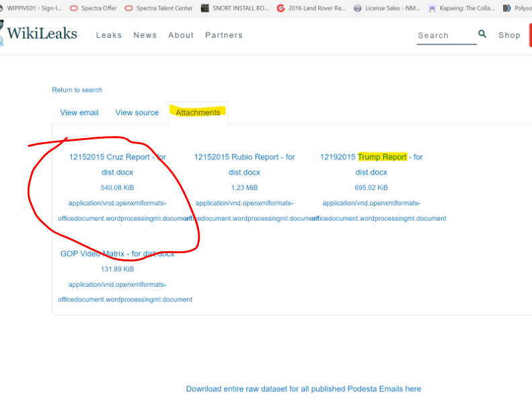Open the Cruz Report docx attachment
This screenshot has height=400, width=532.
118,164
